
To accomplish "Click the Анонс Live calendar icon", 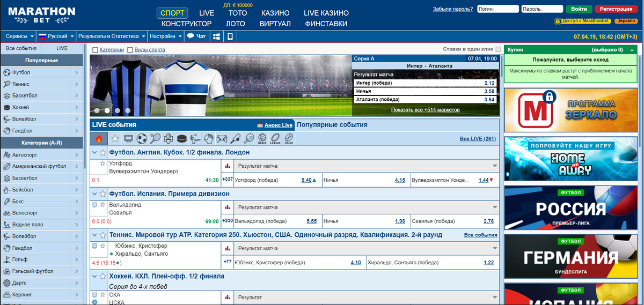I will (x=261, y=125).
